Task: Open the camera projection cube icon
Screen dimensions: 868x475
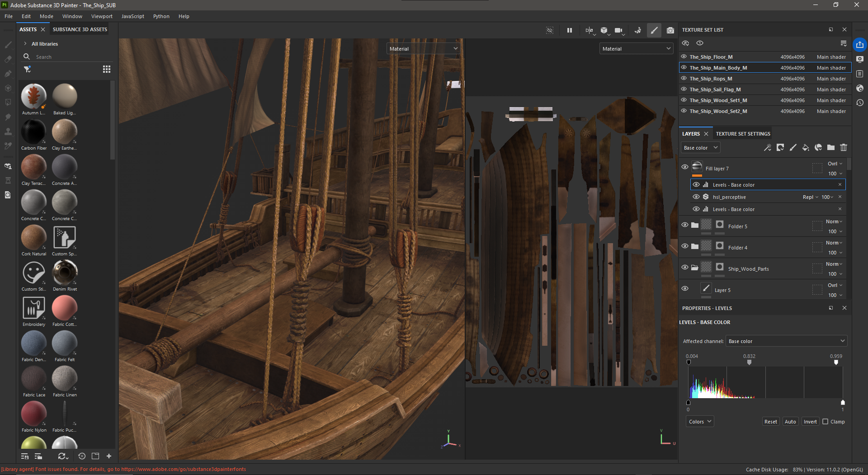Action: (x=604, y=30)
